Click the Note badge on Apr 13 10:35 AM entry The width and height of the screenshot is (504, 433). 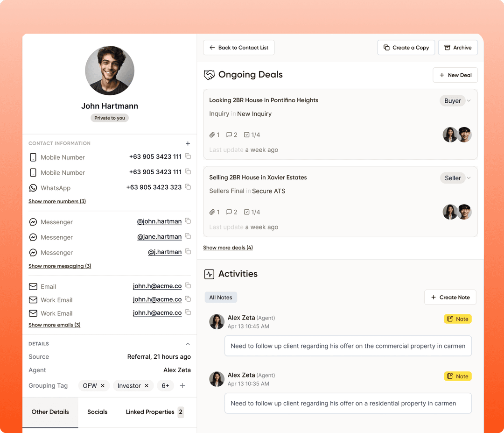458,376
